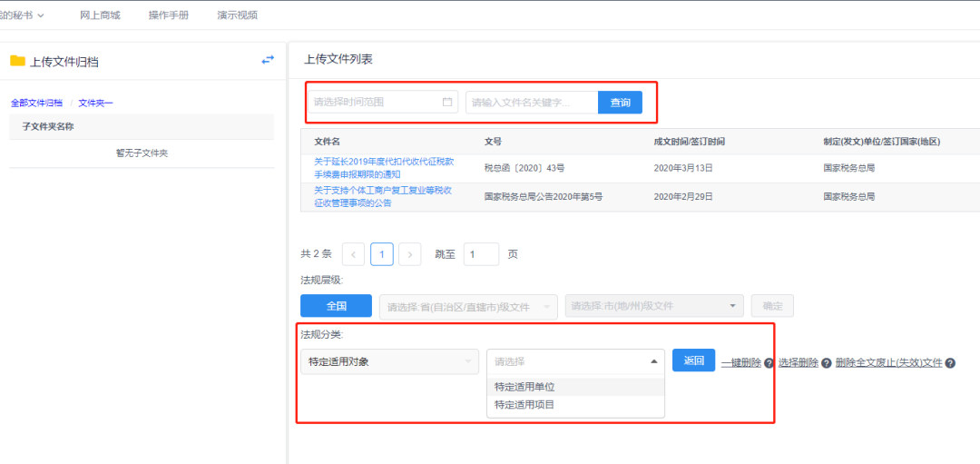The height and width of the screenshot is (464, 980).
Task: Click help icon next to 删除全文废止(失效)文件
Action: (950, 362)
